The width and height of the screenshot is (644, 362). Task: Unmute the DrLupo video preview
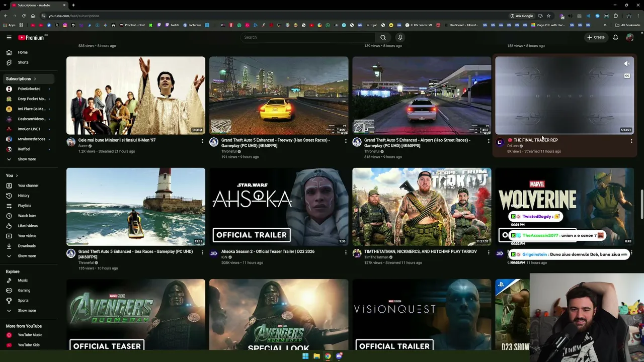pyautogui.click(x=627, y=64)
